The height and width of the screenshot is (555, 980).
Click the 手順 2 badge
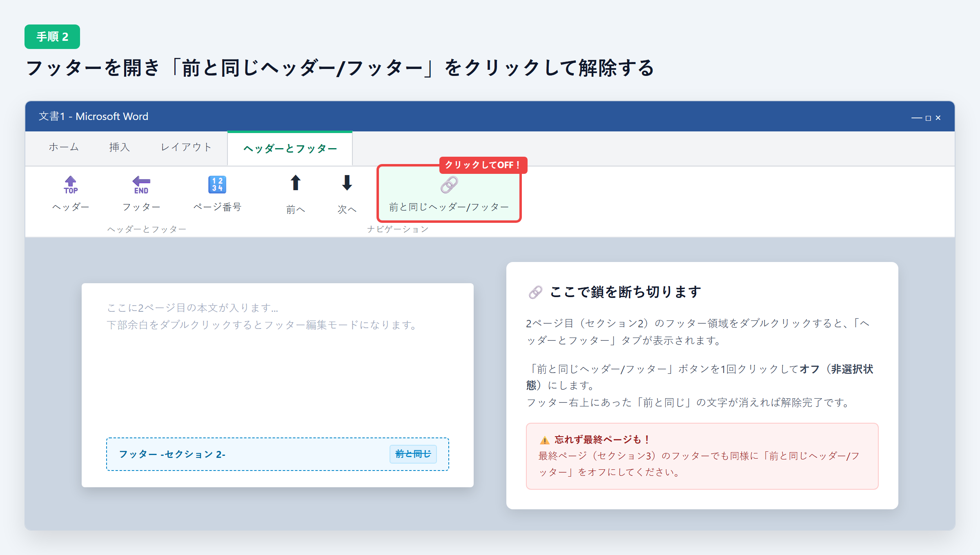(52, 37)
